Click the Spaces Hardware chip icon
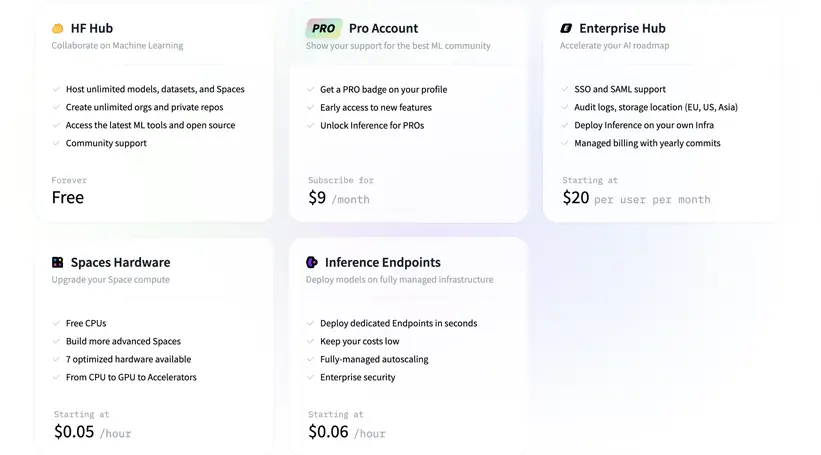Image resolution: width=821 pixels, height=455 pixels. pos(58,263)
